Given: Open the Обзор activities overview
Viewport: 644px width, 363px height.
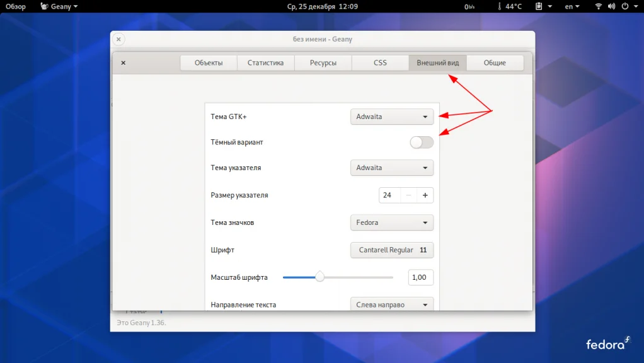Looking at the screenshot, I should point(16,6).
